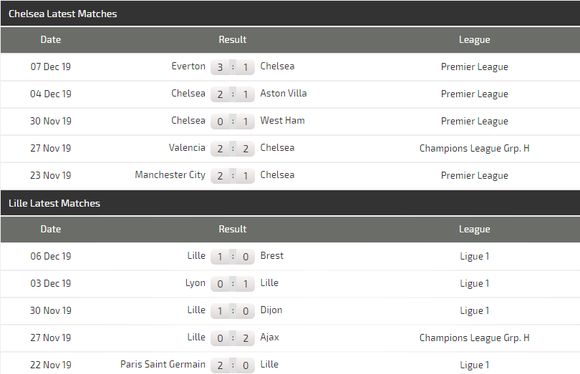Open the Lille 1:0 Brest score box
The height and width of the screenshot is (374, 580).
tap(233, 257)
